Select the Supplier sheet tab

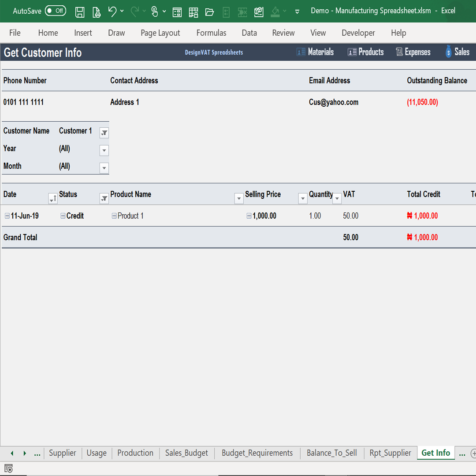click(62, 453)
